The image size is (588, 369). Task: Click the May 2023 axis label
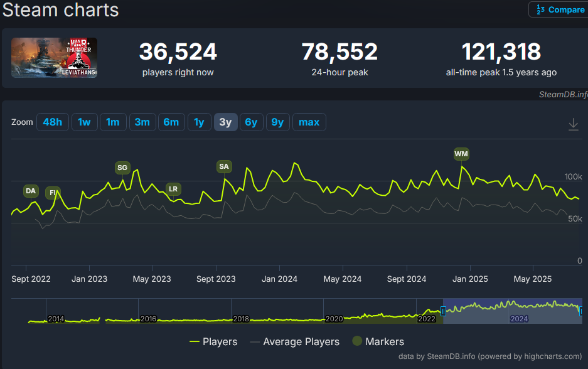coord(152,279)
